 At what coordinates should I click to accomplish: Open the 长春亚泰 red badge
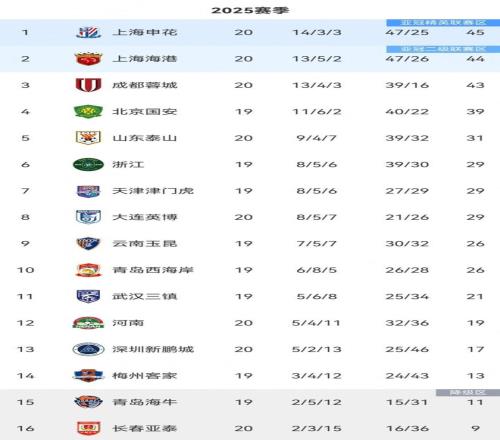(88, 428)
